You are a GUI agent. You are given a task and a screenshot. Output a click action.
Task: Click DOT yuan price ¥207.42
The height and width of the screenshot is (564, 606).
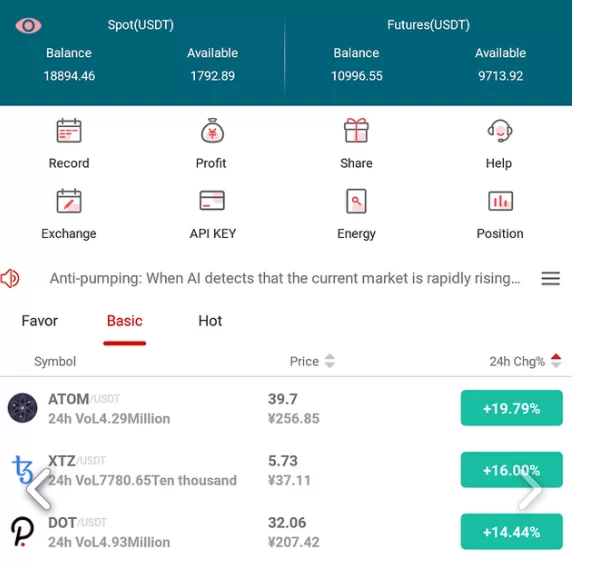click(293, 542)
